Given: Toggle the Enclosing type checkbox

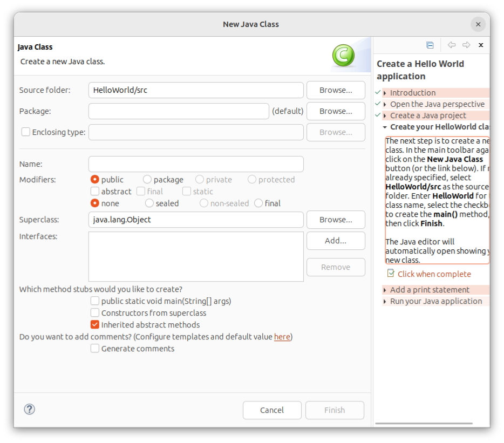Looking at the screenshot, I should click(26, 132).
